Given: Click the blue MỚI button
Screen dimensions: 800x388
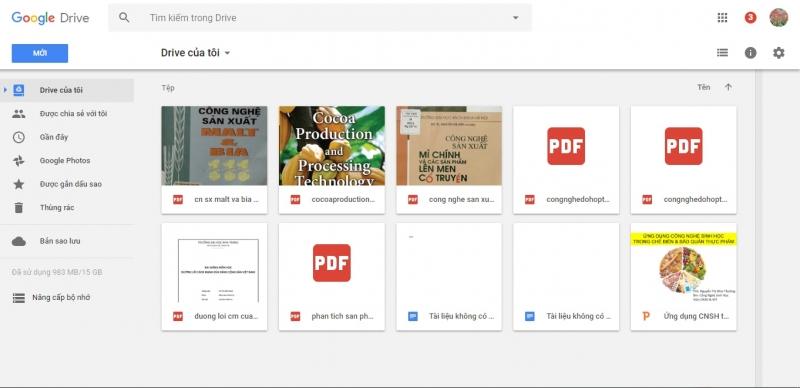Looking at the screenshot, I should point(40,53).
